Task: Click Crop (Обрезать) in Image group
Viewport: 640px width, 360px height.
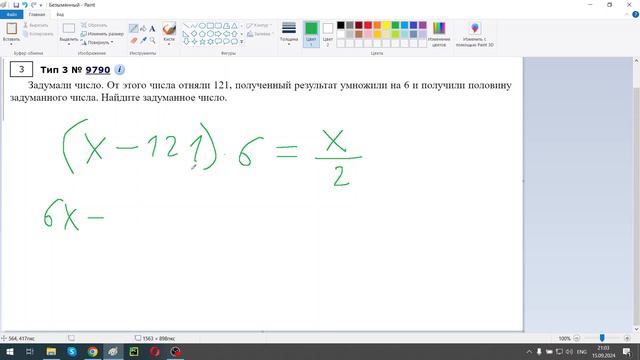Action: (x=94, y=25)
